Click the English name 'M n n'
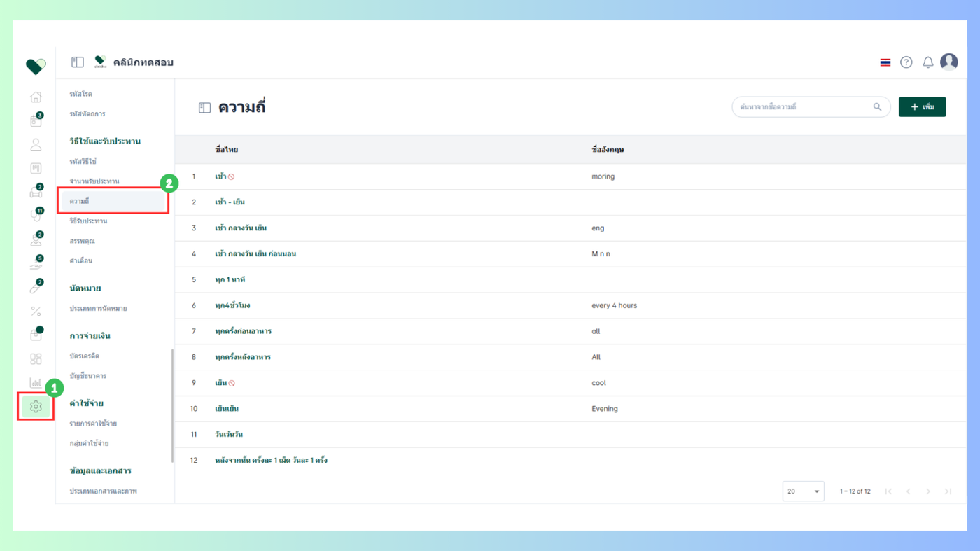Image resolution: width=980 pixels, height=551 pixels. 601,254
